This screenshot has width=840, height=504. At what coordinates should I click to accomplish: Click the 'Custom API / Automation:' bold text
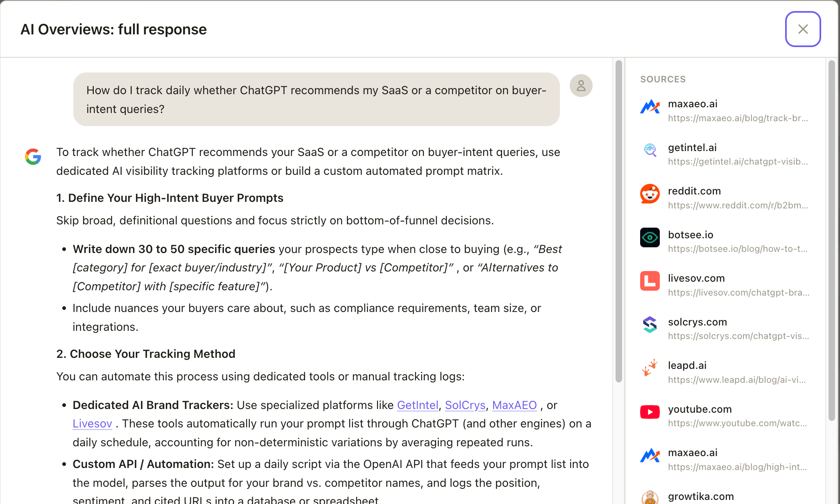[143, 464]
